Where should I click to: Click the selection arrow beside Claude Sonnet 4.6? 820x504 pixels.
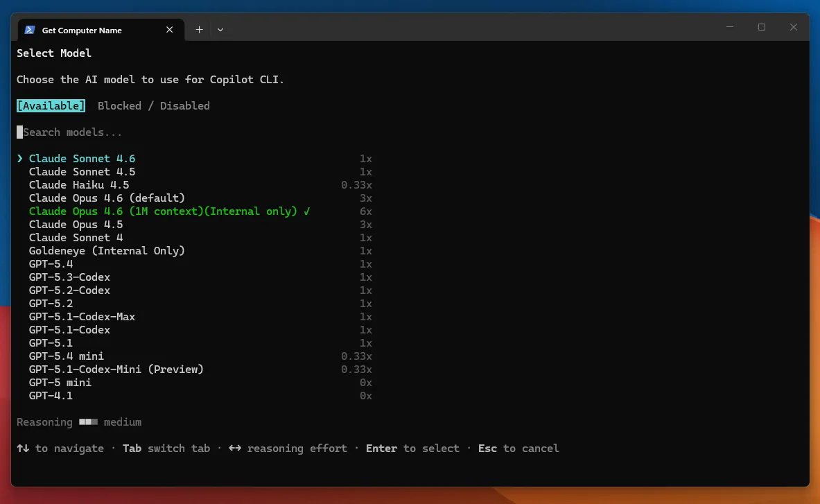[x=20, y=159]
